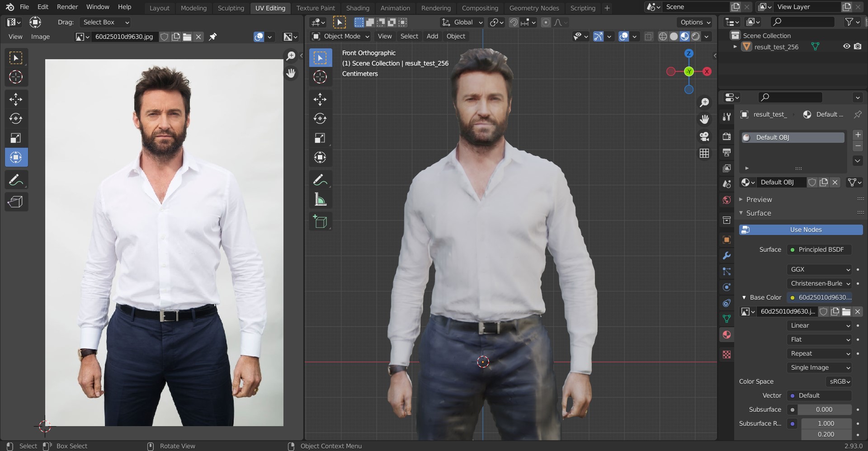Open the Render properties tab
Image resolution: width=868 pixels, height=451 pixels.
726,136
